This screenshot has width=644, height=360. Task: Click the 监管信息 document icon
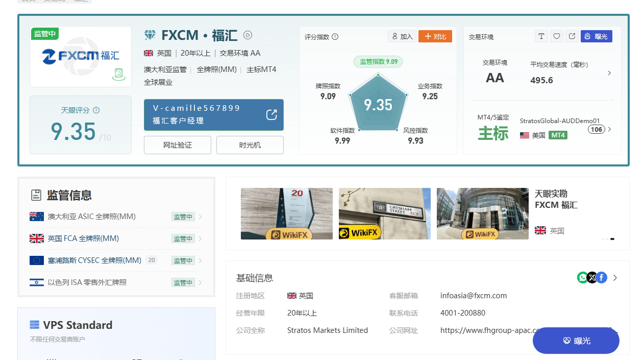click(36, 195)
